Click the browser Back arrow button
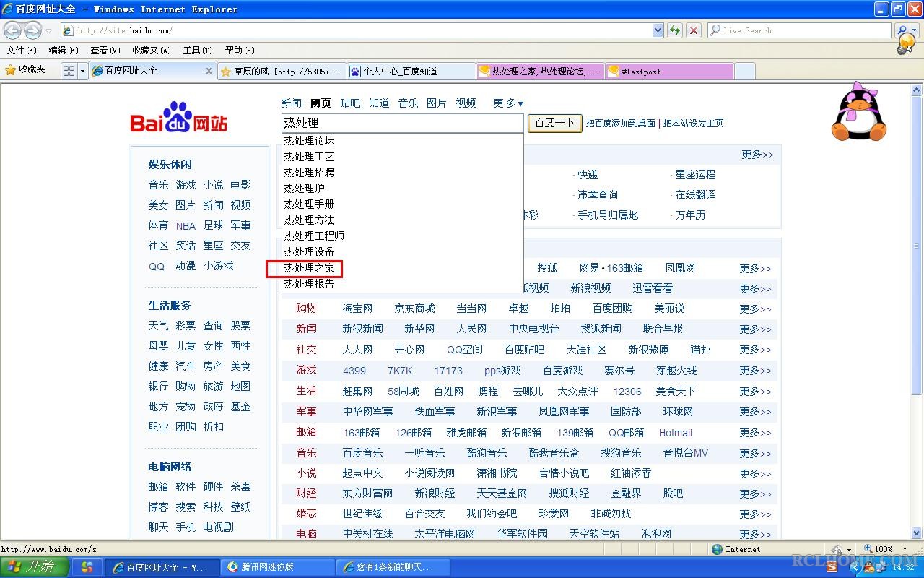The image size is (924, 578). pos(13,30)
